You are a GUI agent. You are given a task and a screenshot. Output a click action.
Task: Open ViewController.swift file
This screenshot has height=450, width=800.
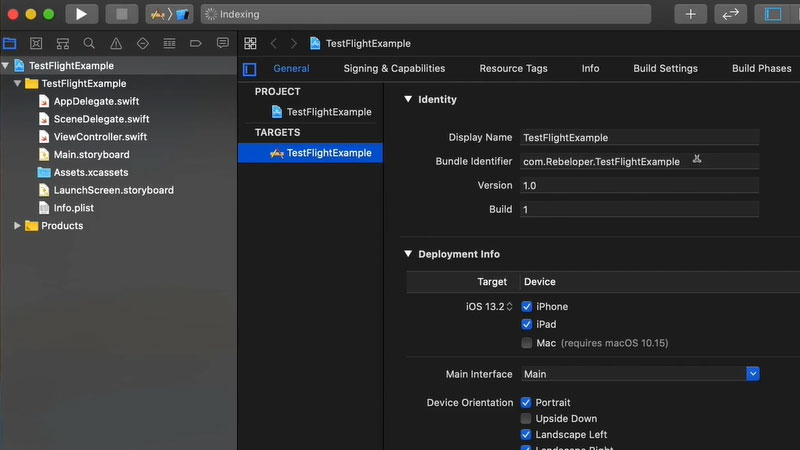[x=100, y=137]
